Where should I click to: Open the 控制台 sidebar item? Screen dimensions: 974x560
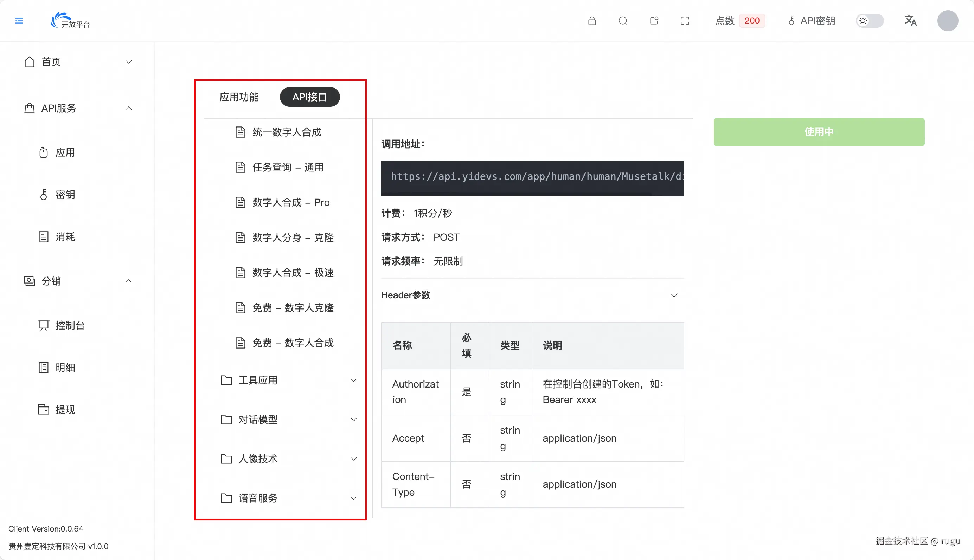pos(70,325)
